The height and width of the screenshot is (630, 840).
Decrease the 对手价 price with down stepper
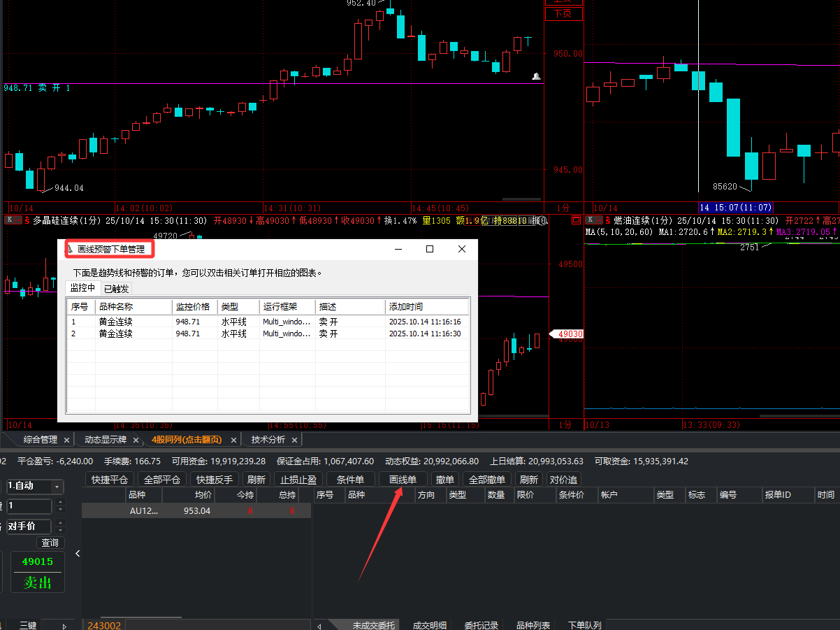60,529
